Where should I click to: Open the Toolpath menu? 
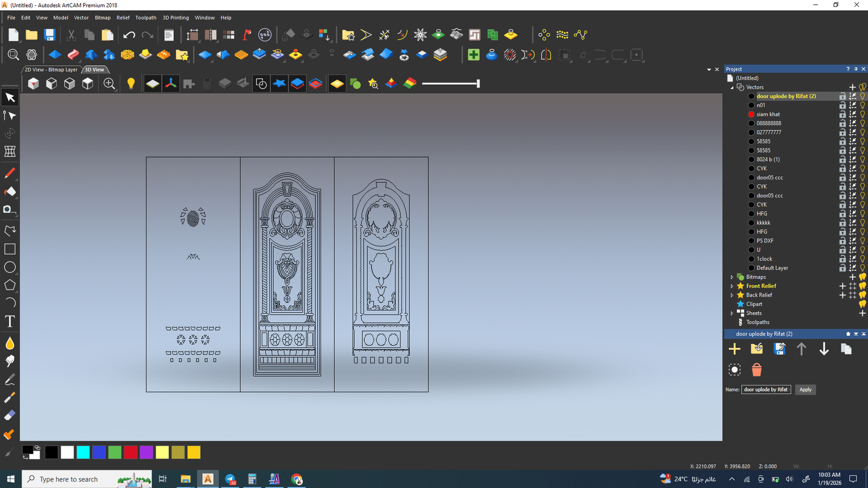(x=145, y=18)
